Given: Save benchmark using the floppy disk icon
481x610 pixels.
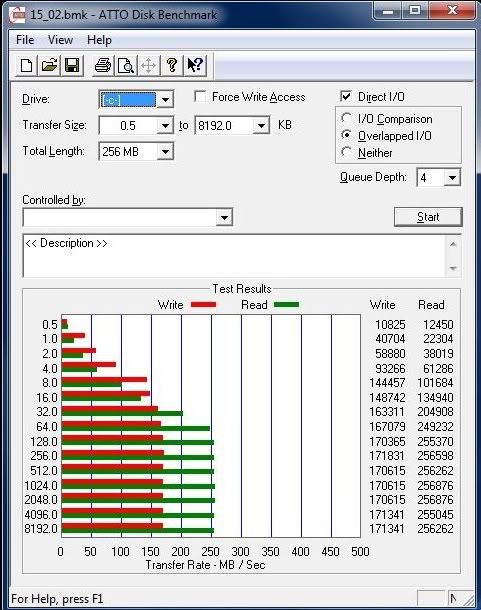Looking at the screenshot, I should pos(72,65).
